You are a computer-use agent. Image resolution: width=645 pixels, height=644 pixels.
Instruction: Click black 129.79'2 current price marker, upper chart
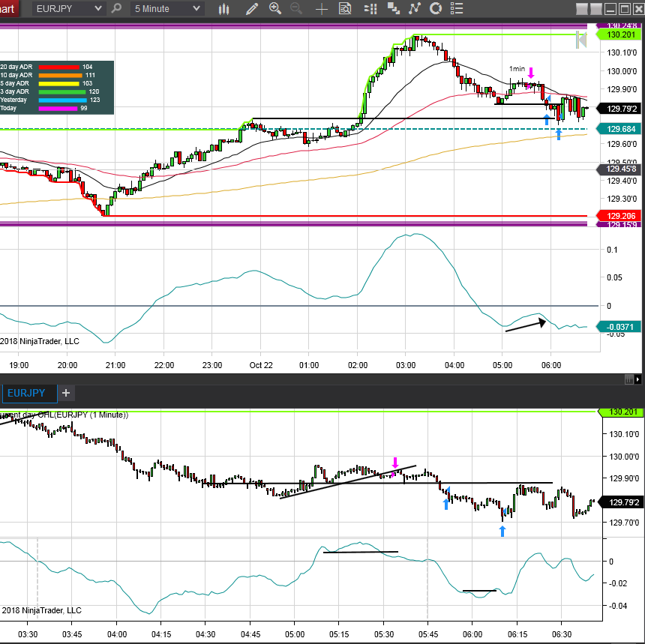click(618, 109)
